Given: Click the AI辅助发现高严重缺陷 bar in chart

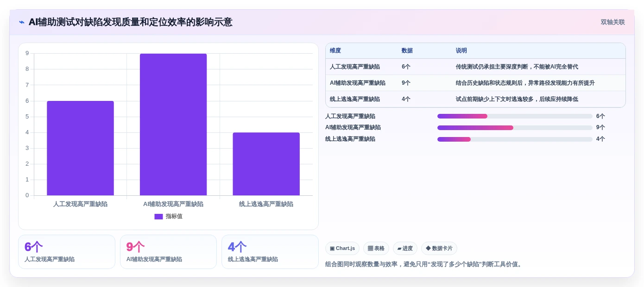Looking at the screenshot, I should click(173, 125).
